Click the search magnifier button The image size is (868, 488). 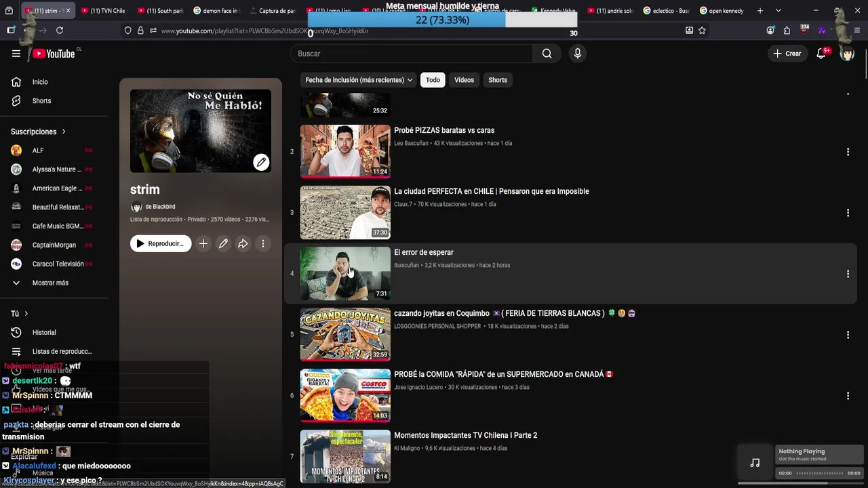point(547,54)
